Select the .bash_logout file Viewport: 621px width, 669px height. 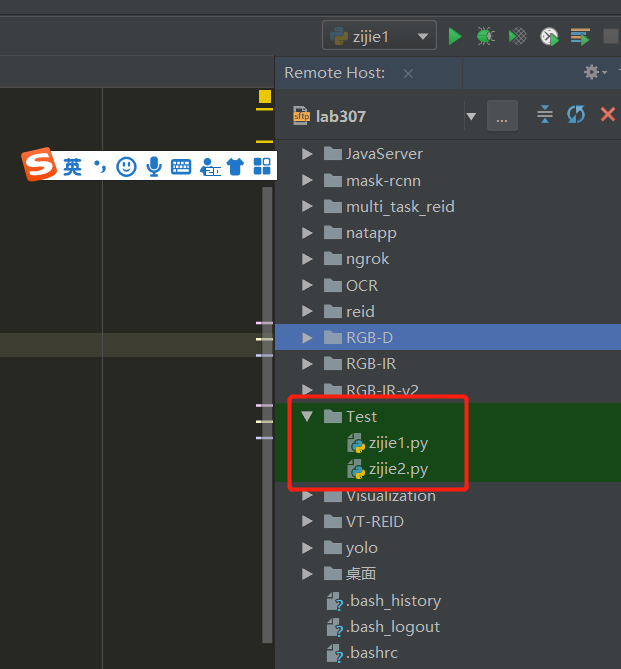pyautogui.click(x=393, y=627)
